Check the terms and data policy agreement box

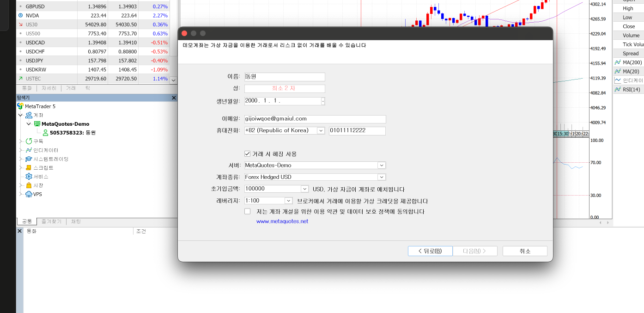click(247, 211)
